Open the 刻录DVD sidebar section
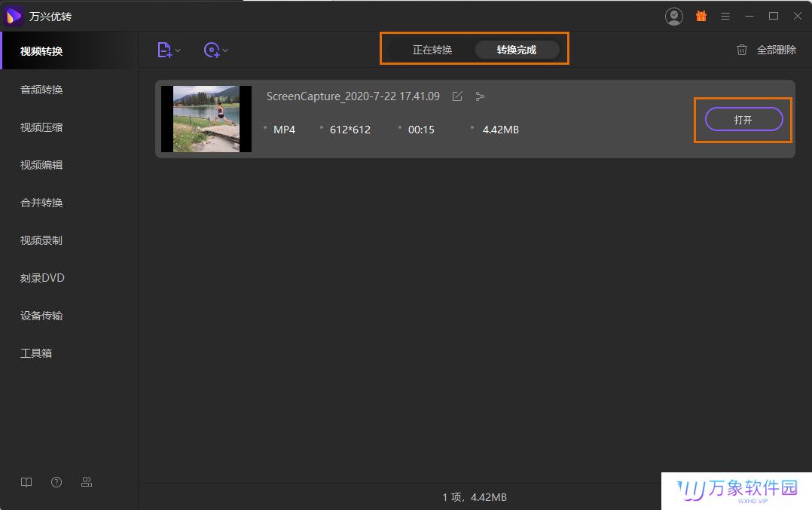 click(x=42, y=278)
